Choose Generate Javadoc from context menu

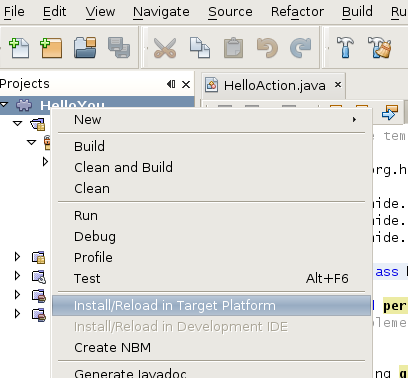[x=211, y=373]
